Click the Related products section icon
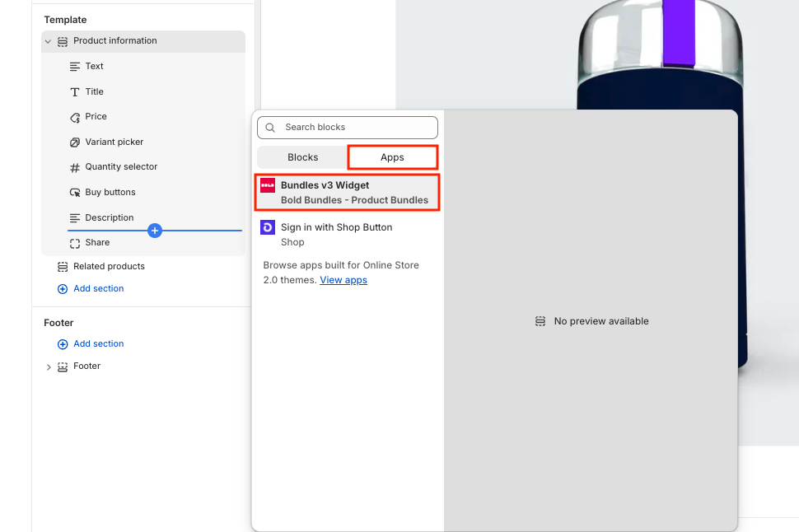799x532 pixels. [x=63, y=267]
